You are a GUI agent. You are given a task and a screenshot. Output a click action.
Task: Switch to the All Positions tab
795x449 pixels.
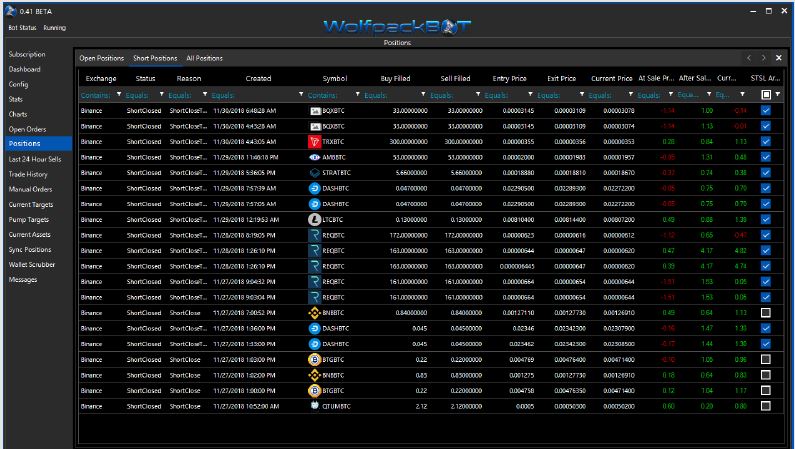click(204, 58)
